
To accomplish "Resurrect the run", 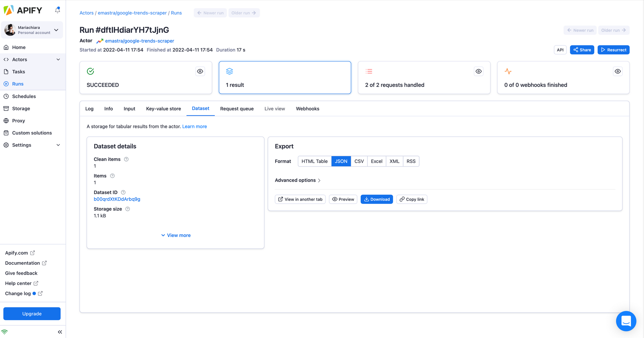I will (x=614, y=50).
